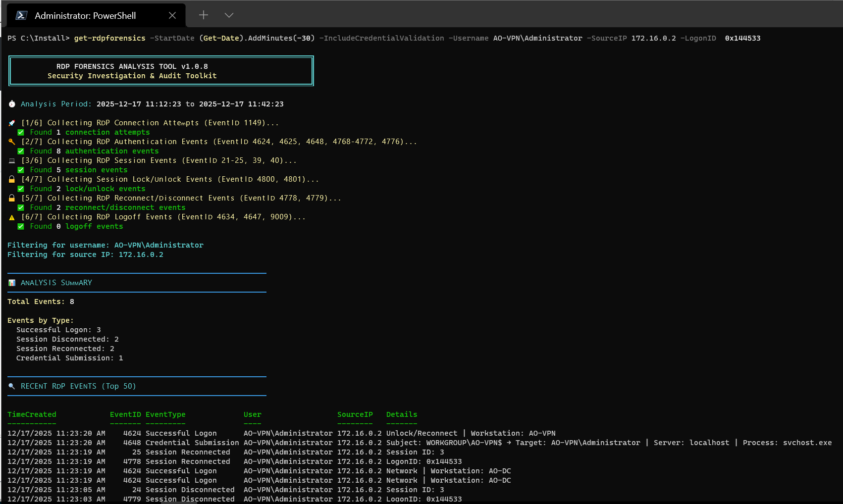Click the get-rdpforensics command text
Screen dimensions: 843x504
point(109,38)
